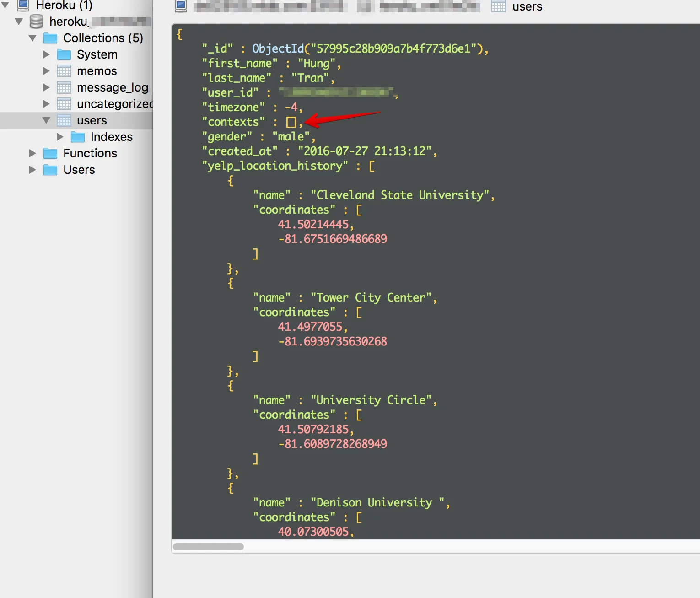
Task: Click the "Tran" last name value
Action: coord(310,78)
